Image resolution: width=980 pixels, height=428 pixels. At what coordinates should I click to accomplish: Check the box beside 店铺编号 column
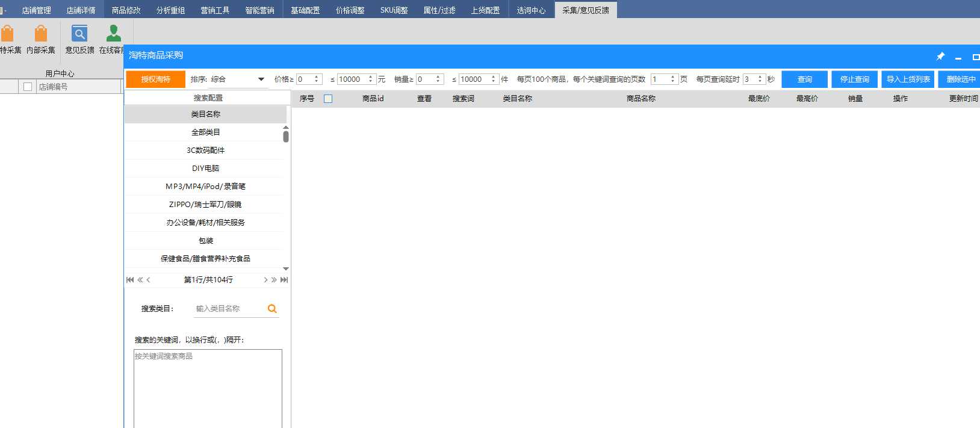28,87
